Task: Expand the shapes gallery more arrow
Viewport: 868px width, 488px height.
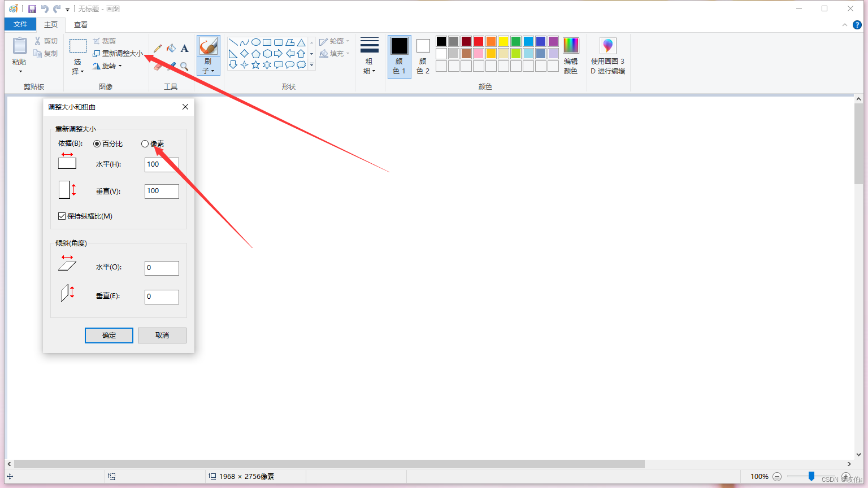Action: (x=311, y=65)
